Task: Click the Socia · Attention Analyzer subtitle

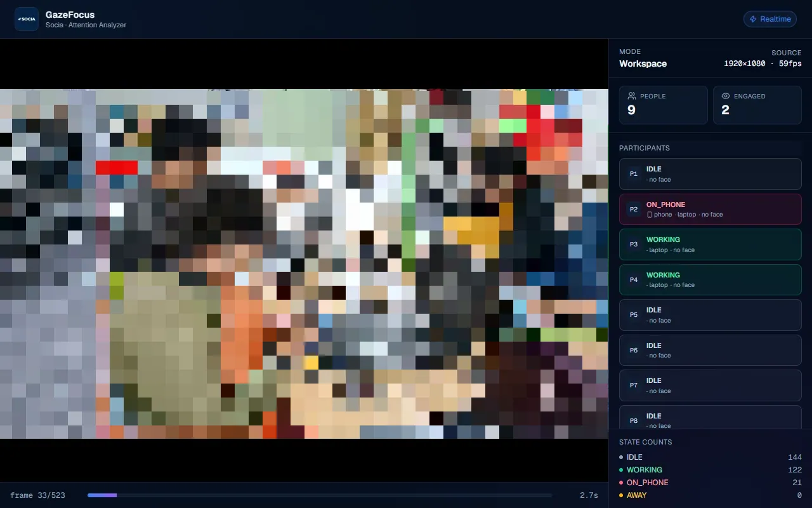Action: (86, 25)
